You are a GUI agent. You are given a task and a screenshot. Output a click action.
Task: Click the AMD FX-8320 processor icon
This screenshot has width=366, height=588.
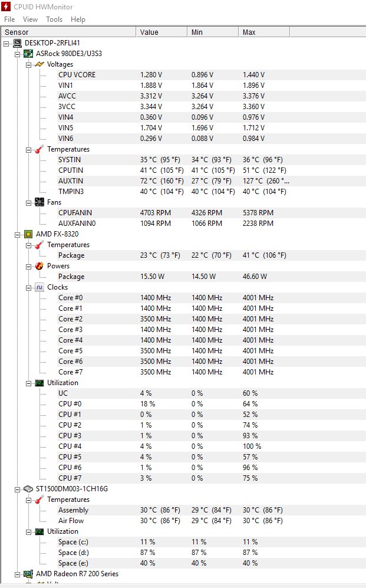[28, 234]
